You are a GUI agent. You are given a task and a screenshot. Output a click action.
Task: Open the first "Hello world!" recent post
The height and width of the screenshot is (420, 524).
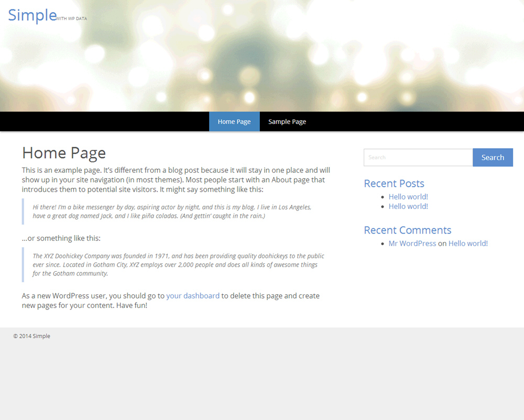tap(408, 197)
